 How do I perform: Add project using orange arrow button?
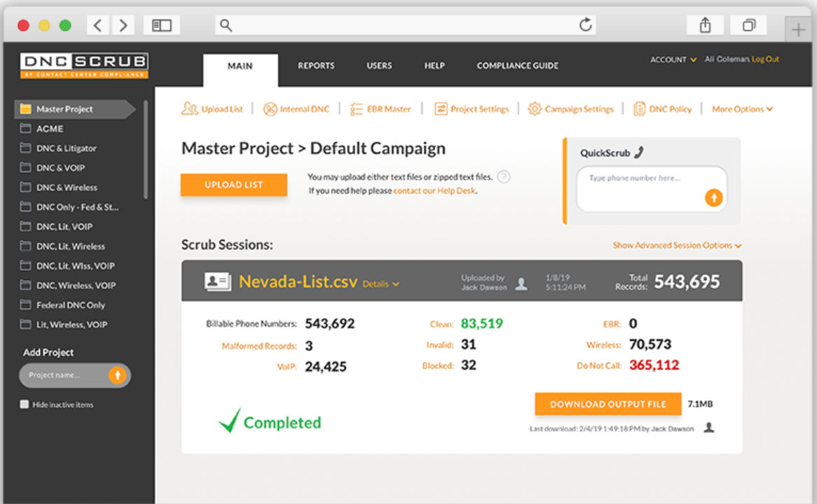(x=117, y=375)
